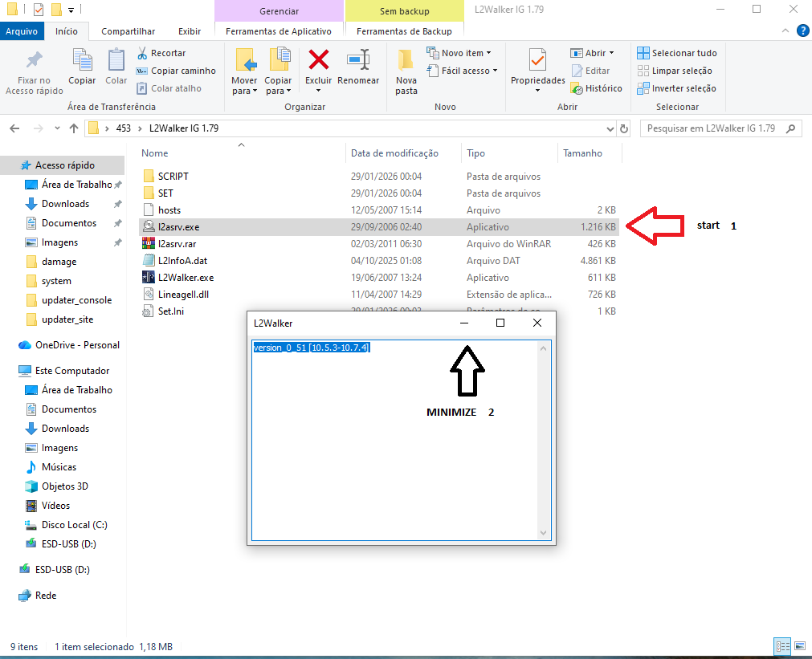812x659 pixels.
Task: Click the search box Pesquisar em L2Walker
Action: pyautogui.click(x=721, y=128)
